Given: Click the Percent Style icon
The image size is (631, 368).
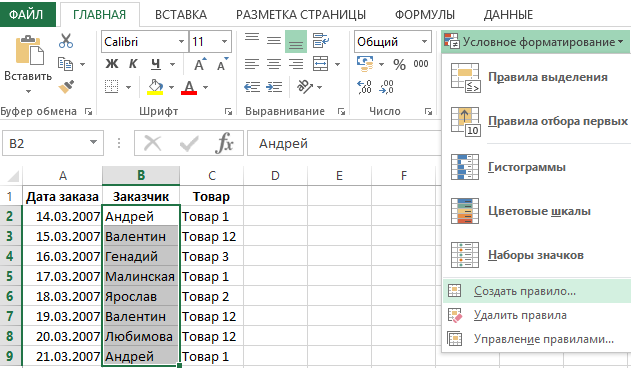Looking at the screenshot, I should tap(399, 64).
